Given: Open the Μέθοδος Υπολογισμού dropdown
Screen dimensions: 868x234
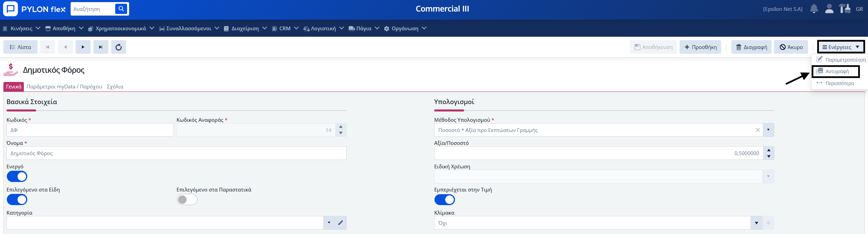Looking at the screenshot, I should tap(768, 130).
